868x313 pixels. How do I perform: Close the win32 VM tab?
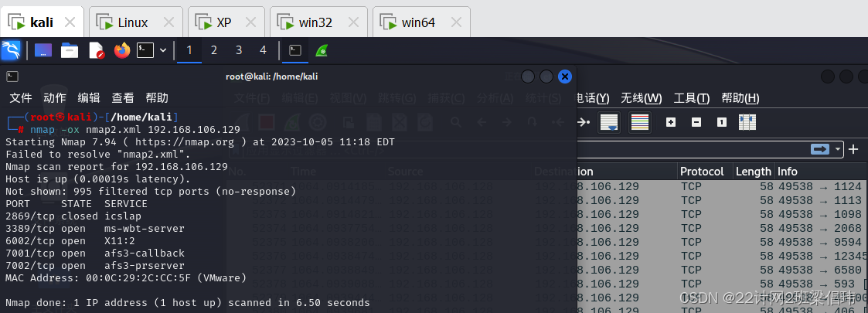353,22
